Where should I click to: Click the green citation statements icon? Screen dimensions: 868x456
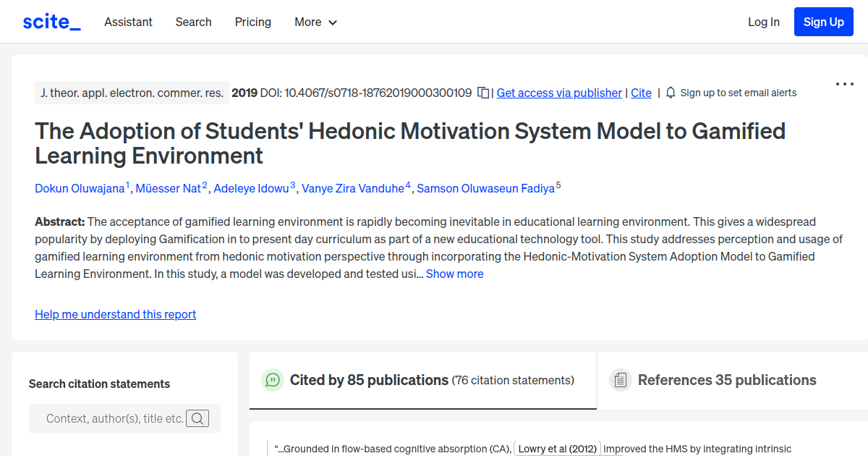[273, 379]
